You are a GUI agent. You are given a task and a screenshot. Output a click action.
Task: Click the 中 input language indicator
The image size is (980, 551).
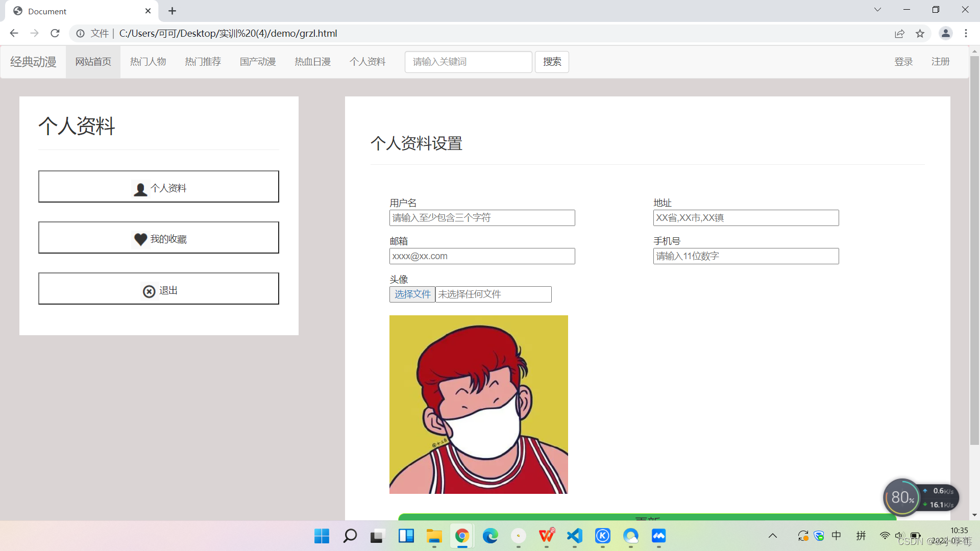click(x=836, y=535)
